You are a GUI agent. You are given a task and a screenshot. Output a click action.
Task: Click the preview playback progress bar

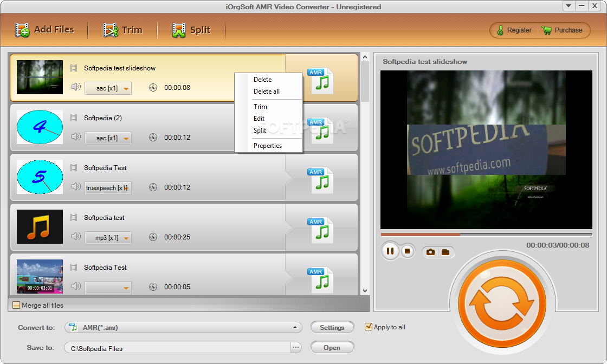tap(486, 235)
